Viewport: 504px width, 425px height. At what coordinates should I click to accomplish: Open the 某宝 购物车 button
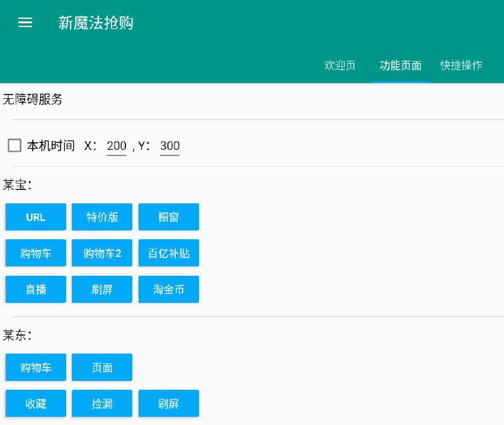pos(35,253)
